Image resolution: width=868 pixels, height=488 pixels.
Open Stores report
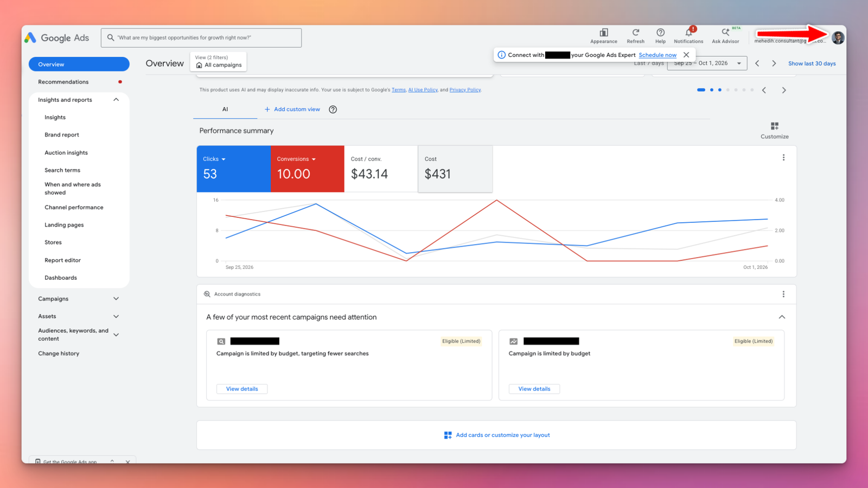53,242
